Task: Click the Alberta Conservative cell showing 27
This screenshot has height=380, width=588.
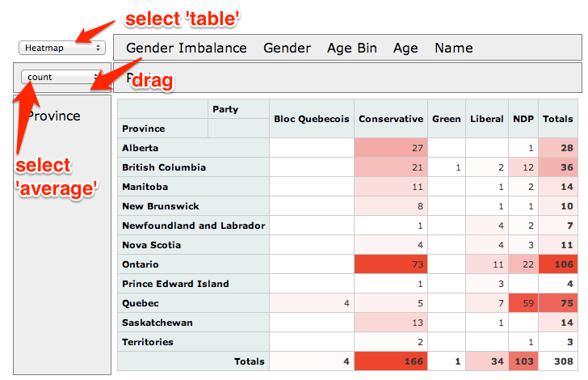Action: click(x=391, y=148)
